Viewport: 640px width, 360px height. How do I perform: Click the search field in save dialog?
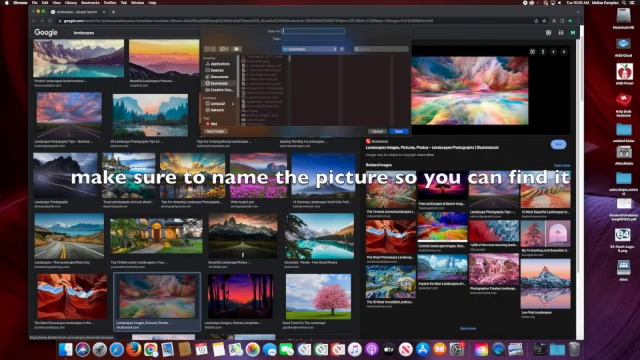coord(381,49)
